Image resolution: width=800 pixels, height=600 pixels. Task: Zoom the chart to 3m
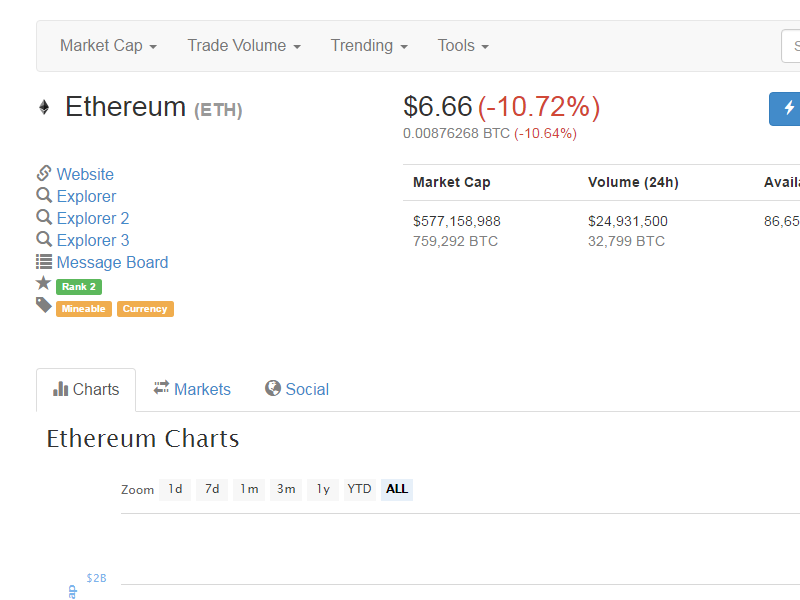[x=286, y=489]
